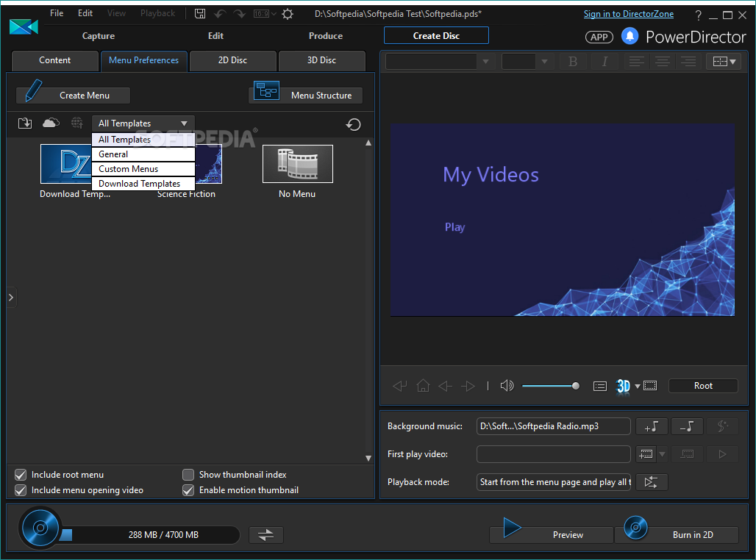Mute preview volume speaker icon
The image size is (756, 560).
pyautogui.click(x=507, y=386)
